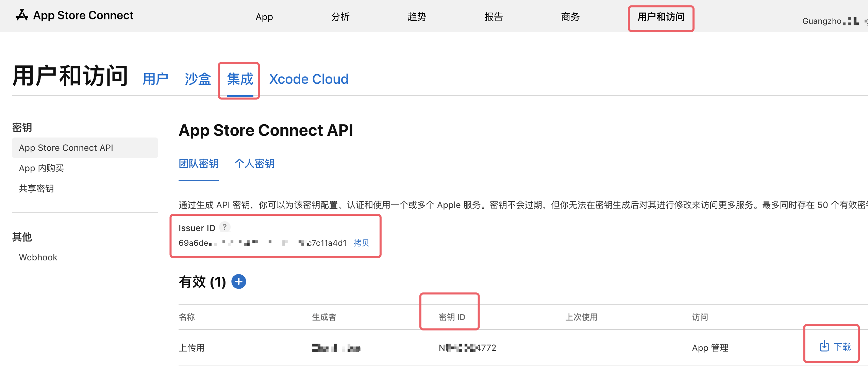
Task: Open Webhook in the sidebar
Action: [38, 257]
